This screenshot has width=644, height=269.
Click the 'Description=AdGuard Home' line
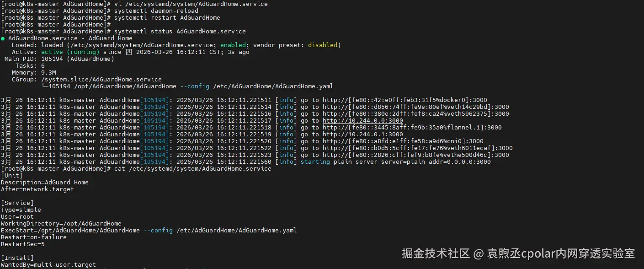45,183
